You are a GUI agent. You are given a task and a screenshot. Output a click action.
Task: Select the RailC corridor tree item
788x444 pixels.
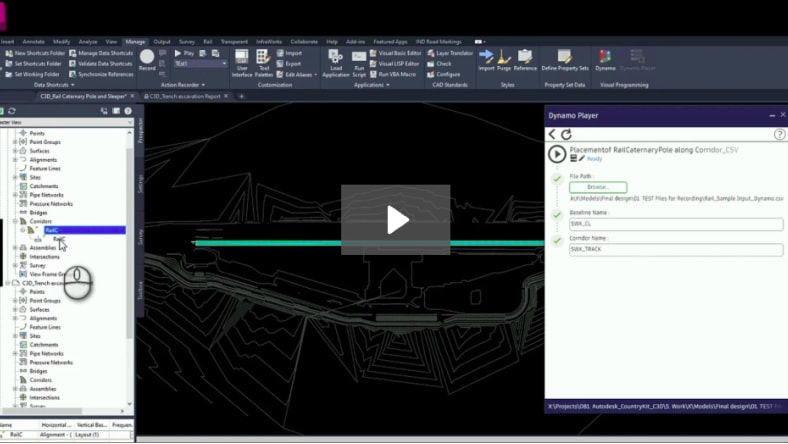pyautogui.click(x=52, y=230)
